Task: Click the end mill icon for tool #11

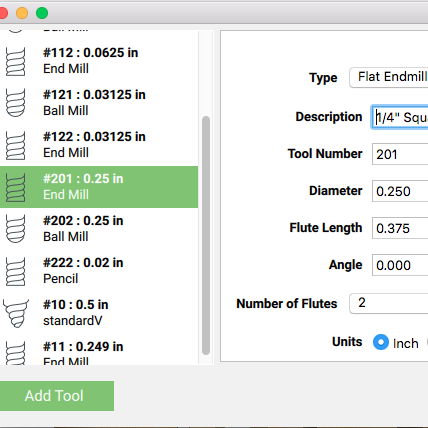Action: (x=15, y=353)
